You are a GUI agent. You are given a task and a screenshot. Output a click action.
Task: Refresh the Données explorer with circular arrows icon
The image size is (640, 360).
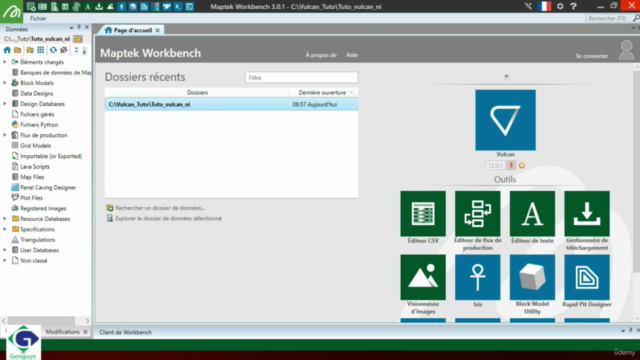tap(53, 50)
